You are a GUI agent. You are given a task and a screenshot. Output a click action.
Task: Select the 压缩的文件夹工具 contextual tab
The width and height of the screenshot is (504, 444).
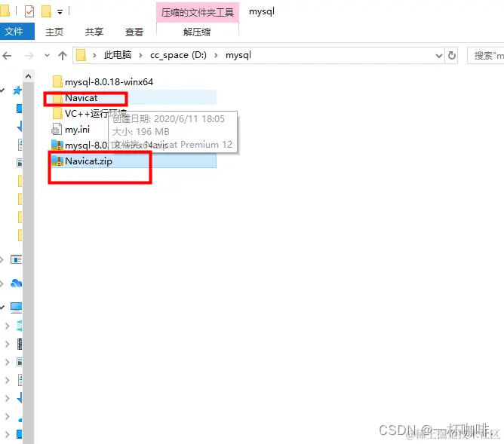(198, 12)
